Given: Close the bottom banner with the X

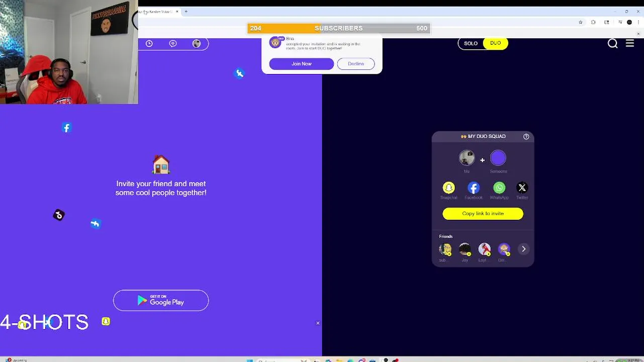Looking at the screenshot, I should click(318, 323).
